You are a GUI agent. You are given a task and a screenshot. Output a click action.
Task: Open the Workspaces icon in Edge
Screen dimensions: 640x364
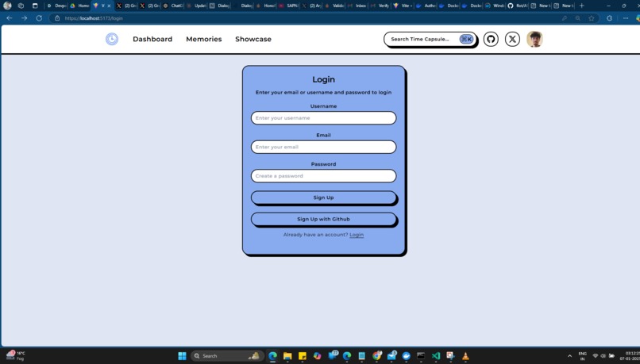(21, 6)
